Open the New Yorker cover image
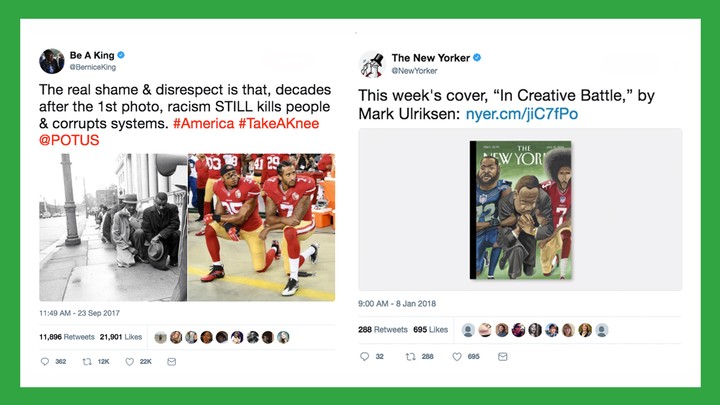This screenshot has width=720, height=405. [x=521, y=210]
